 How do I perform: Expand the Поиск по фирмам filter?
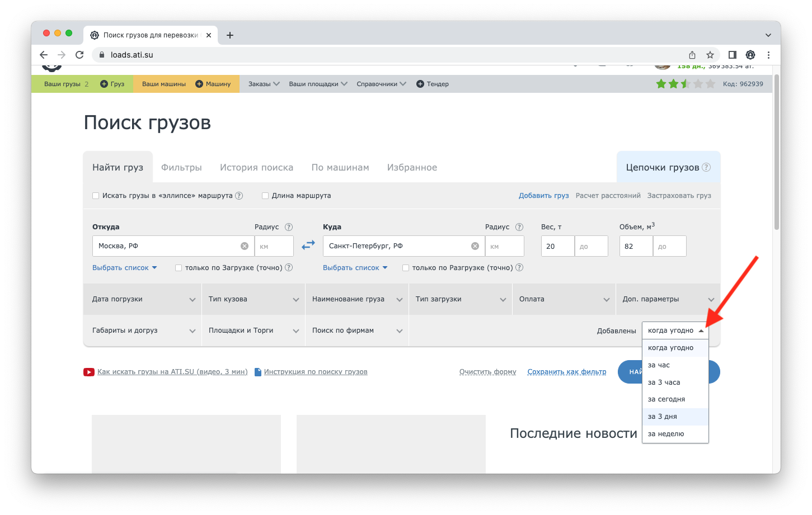tap(357, 330)
